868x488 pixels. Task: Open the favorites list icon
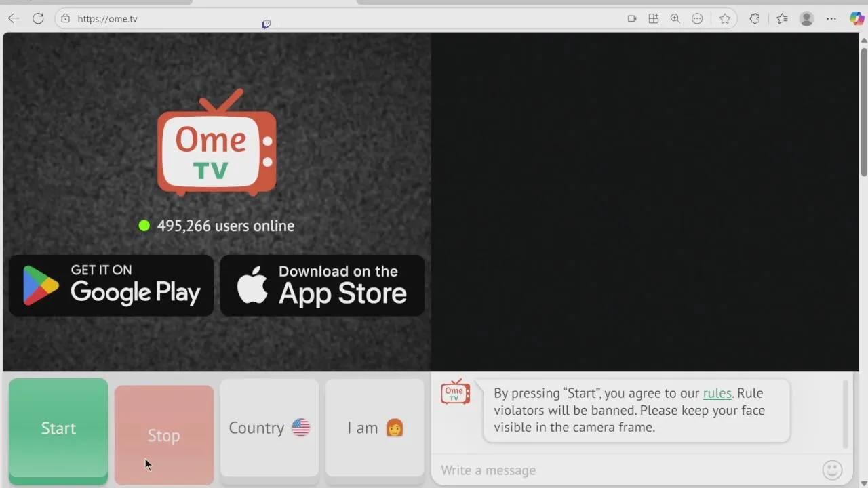[x=782, y=19]
